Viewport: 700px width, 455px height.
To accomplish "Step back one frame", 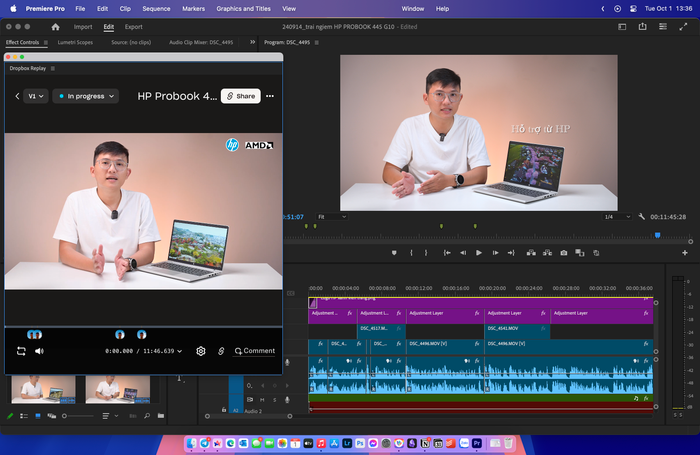I will tap(463, 253).
